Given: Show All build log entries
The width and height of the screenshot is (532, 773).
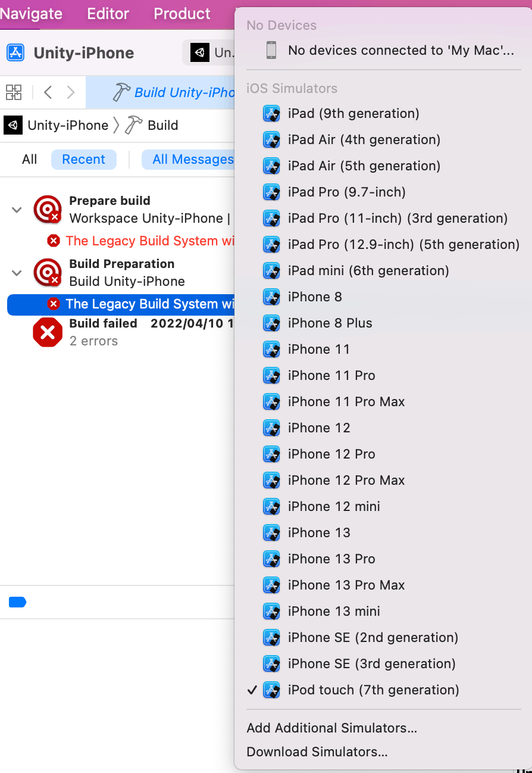Looking at the screenshot, I should pos(29,159).
